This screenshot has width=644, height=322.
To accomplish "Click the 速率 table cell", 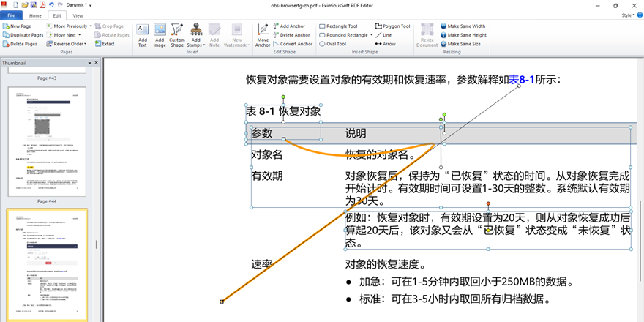I will [262, 264].
